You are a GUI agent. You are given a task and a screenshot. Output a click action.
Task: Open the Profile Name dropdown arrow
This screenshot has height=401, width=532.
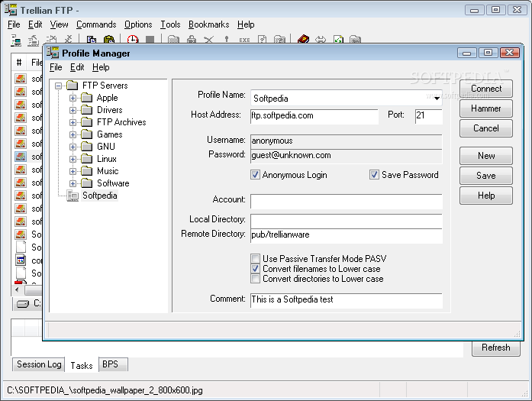click(x=437, y=99)
